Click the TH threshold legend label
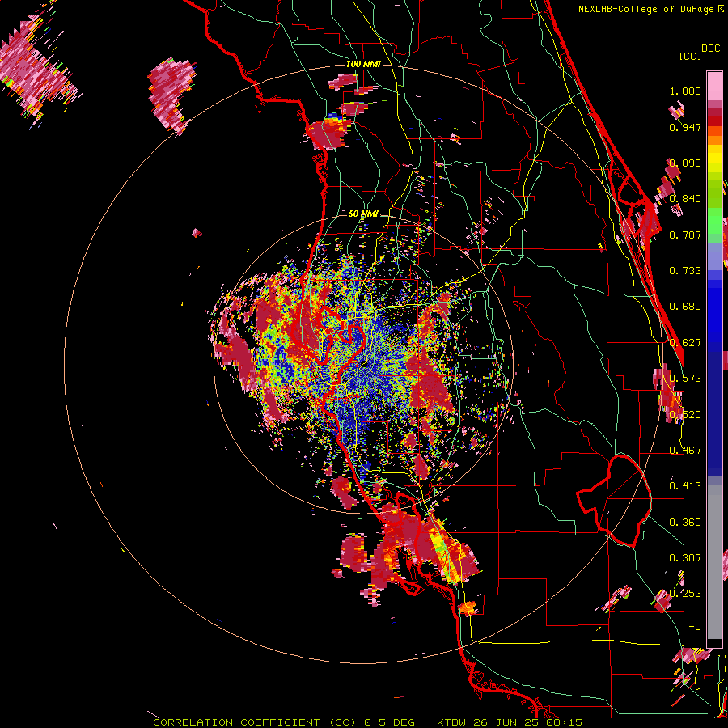 (695, 630)
